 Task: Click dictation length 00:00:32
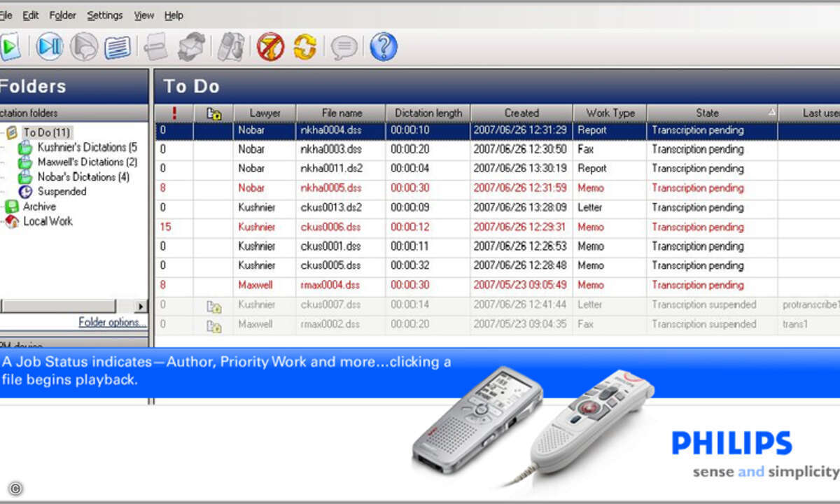[410, 265]
